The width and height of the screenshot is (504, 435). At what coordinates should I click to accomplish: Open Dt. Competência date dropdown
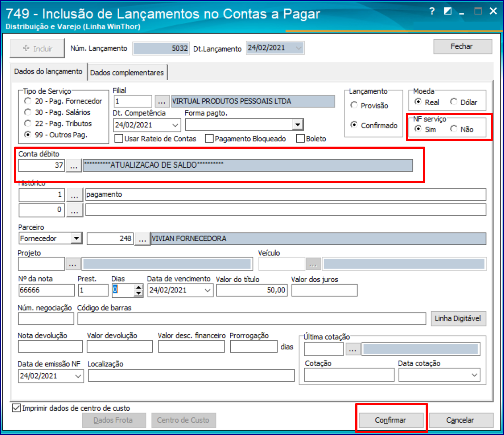pos(175,125)
